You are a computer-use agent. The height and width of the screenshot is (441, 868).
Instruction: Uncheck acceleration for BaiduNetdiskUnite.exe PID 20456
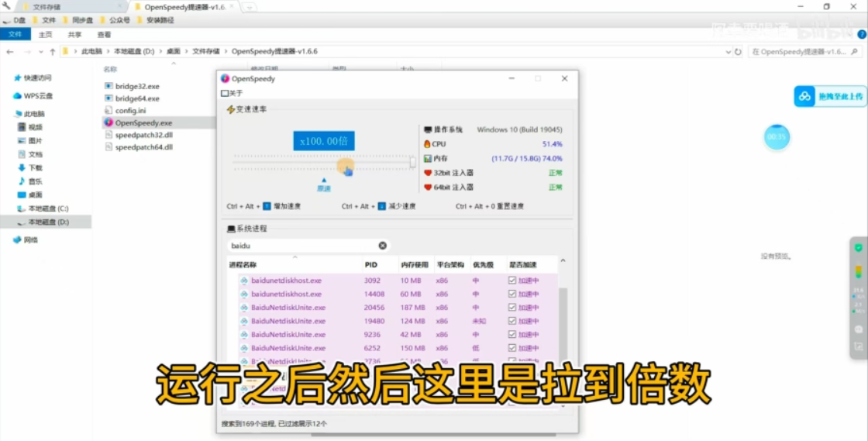[x=512, y=308]
